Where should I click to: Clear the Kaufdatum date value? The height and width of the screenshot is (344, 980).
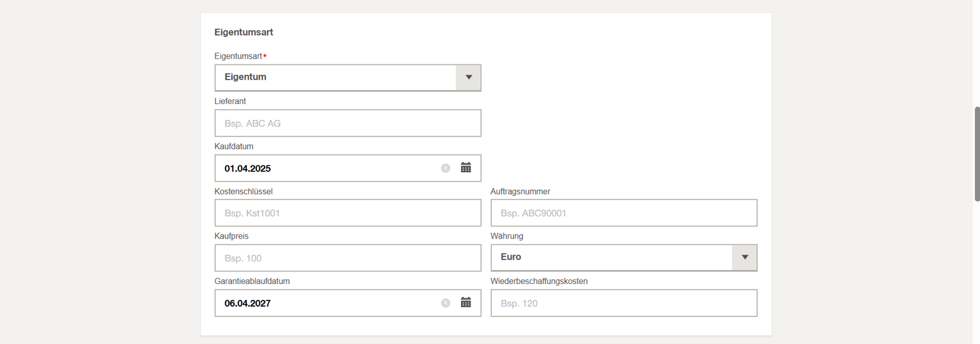pyautogui.click(x=445, y=168)
